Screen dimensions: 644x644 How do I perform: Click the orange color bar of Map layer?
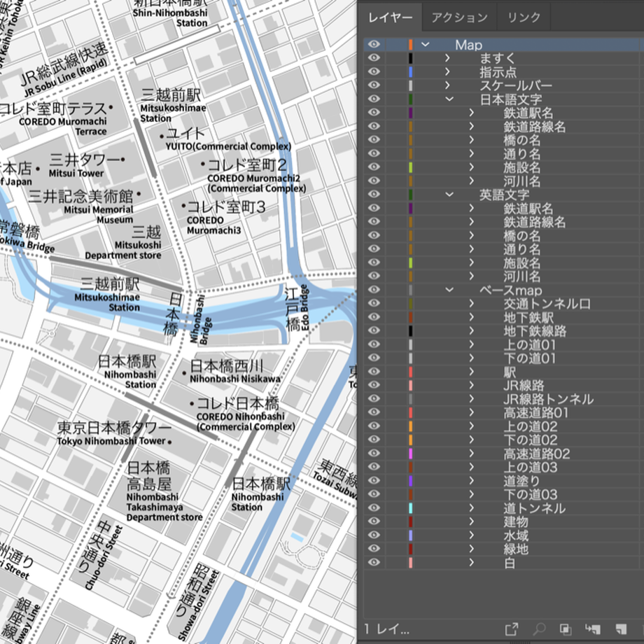pos(410,44)
